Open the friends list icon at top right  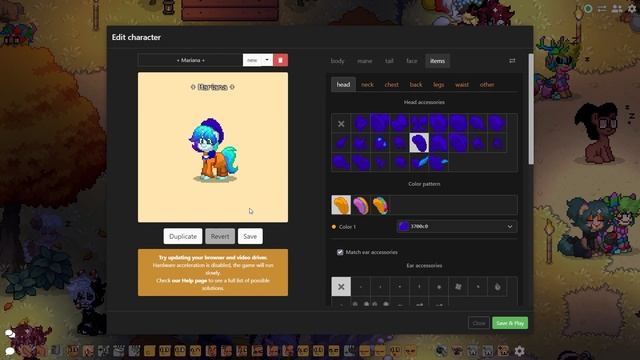(x=617, y=9)
